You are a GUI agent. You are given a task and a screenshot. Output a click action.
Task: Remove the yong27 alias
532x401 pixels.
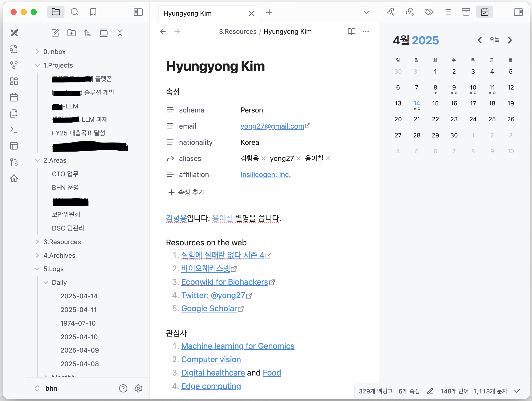[x=298, y=158]
